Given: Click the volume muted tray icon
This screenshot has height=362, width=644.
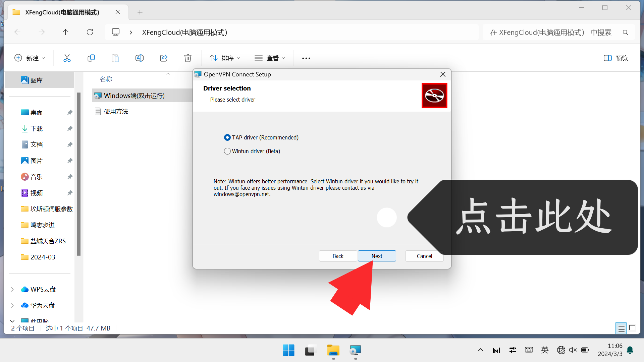Looking at the screenshot, I should pyautogui.click(x=573, y=350).
